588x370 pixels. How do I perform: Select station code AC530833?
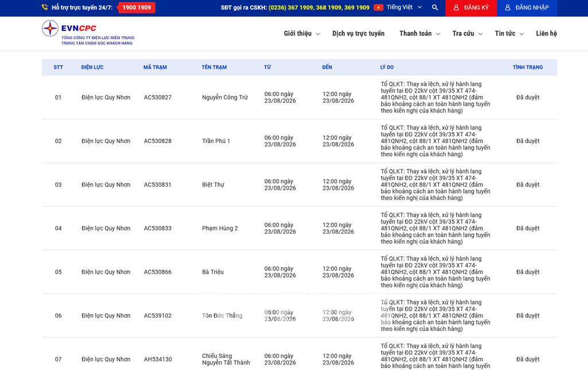coord(157,228)
